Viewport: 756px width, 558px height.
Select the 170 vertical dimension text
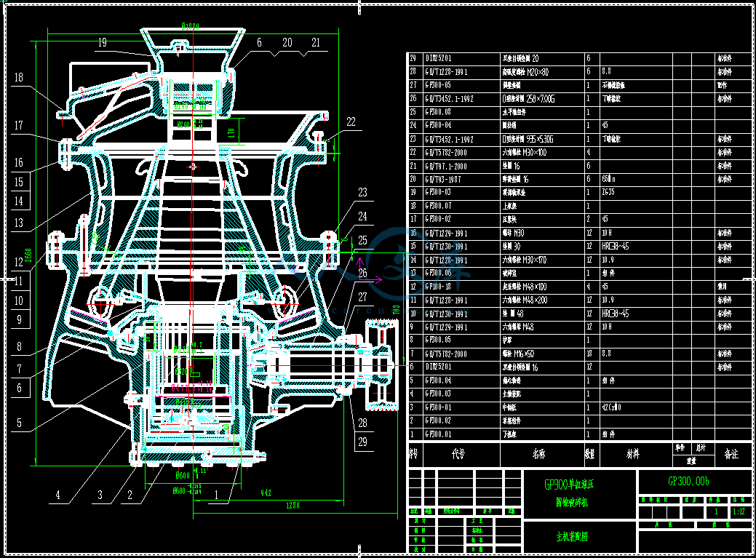[x=231, y=132]
